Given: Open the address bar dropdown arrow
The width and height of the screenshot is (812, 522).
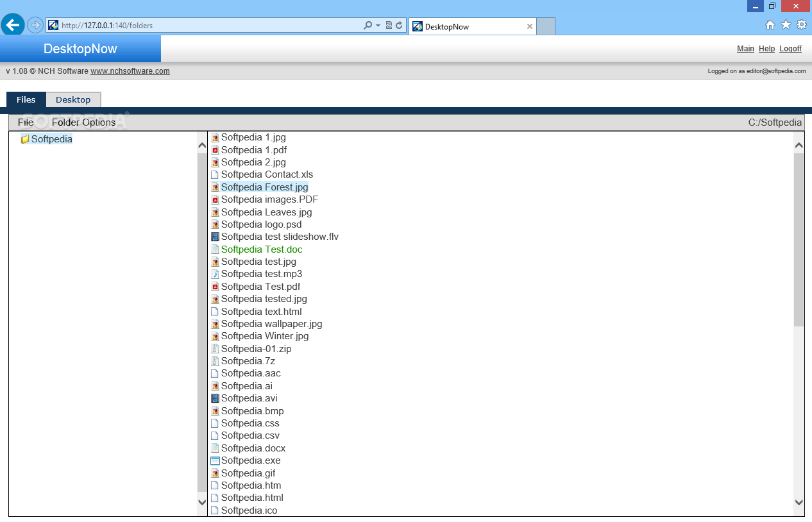Looking at the screenshot, I should (378, 26).
